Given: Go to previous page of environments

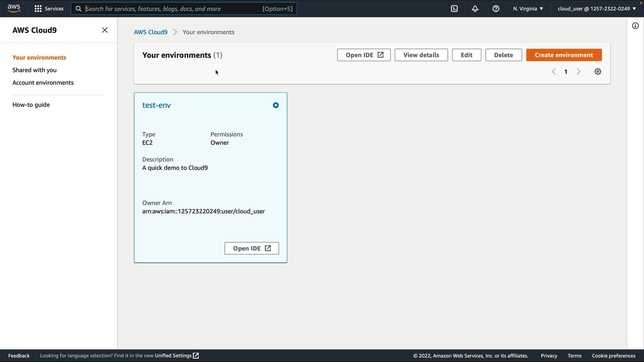Looking at the screenshot, I should pos(554,71).
